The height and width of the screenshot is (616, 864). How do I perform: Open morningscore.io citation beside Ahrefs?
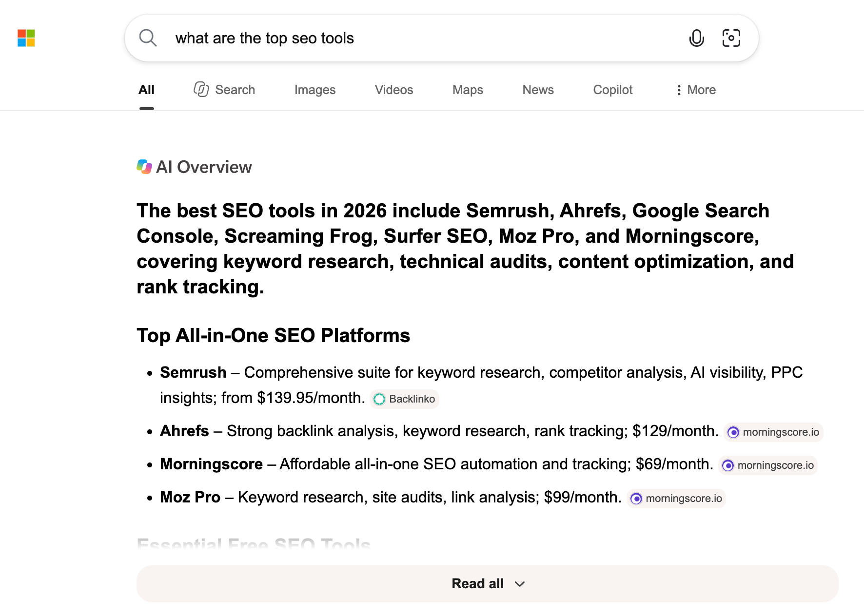tap(773, 432)
